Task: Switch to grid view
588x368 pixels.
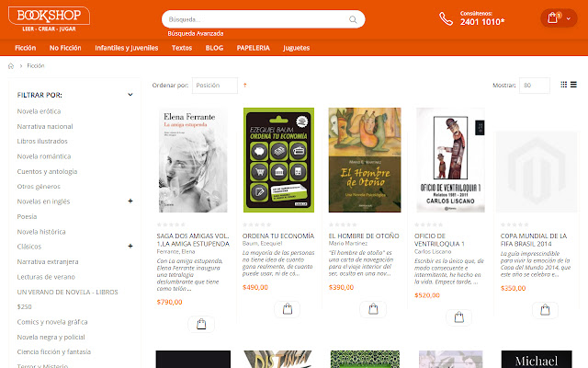Action: 563,85
